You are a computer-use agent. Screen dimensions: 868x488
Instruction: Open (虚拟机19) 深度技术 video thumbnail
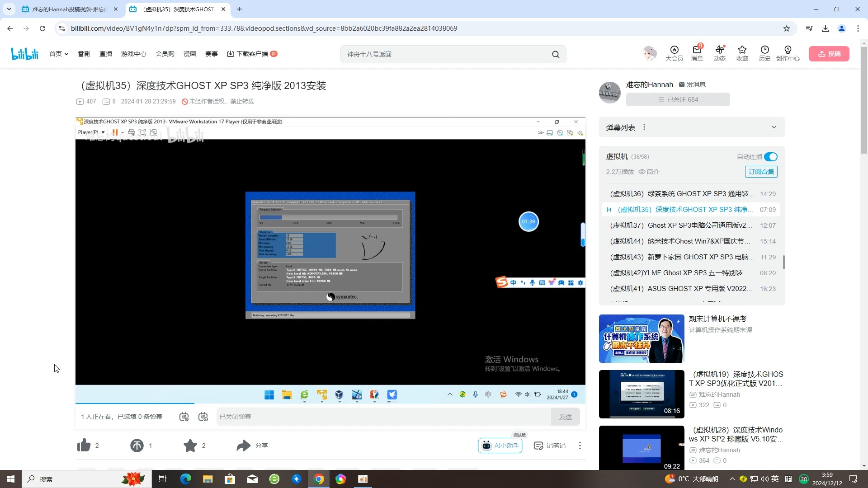click(x=642, y=394)
